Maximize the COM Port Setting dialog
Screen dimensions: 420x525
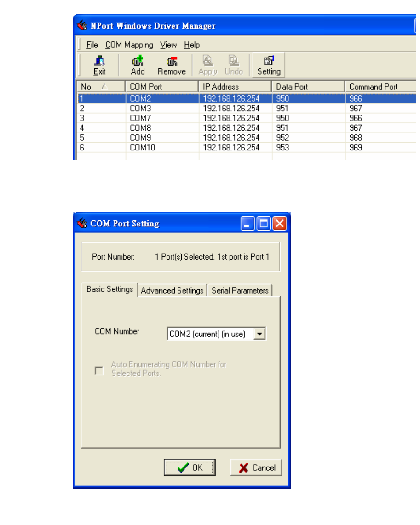tap(264, 223)
